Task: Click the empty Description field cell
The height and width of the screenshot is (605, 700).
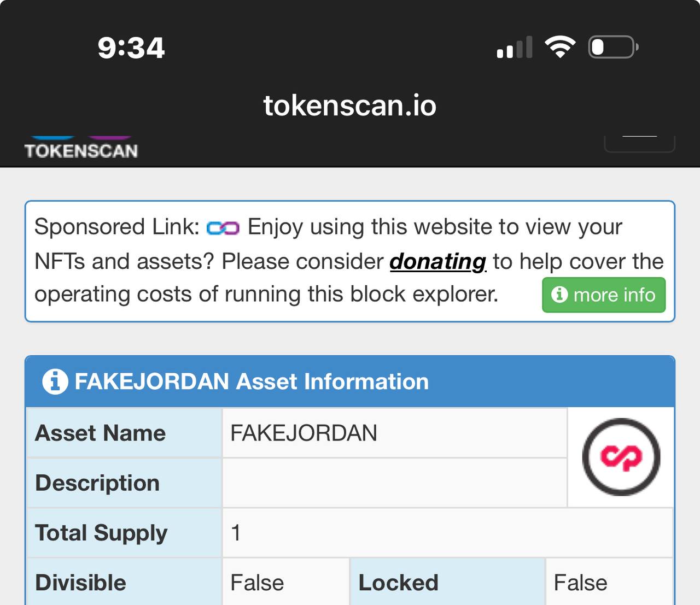Action: coord(394,483)
